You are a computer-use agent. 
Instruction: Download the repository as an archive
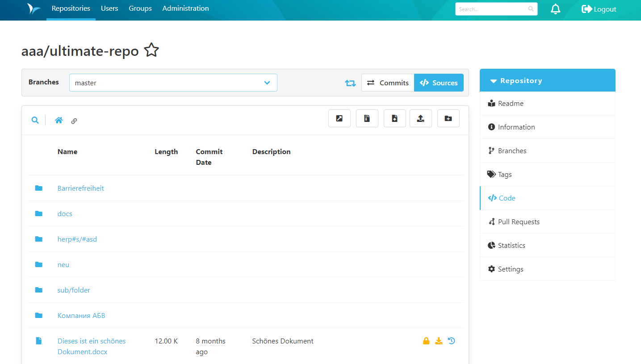pos(367,118)
